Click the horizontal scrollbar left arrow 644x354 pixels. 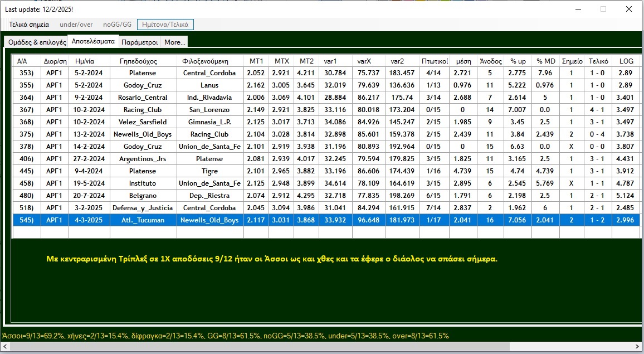tap(4, 347)
